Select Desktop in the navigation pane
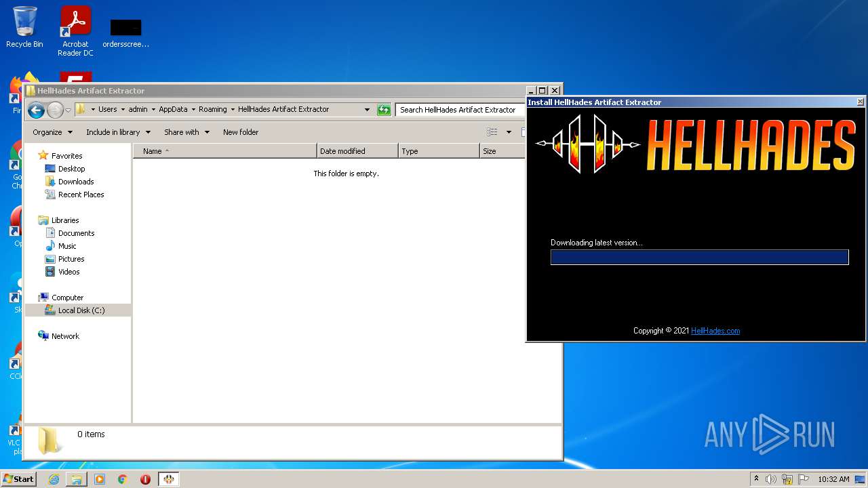 point(71,169)
